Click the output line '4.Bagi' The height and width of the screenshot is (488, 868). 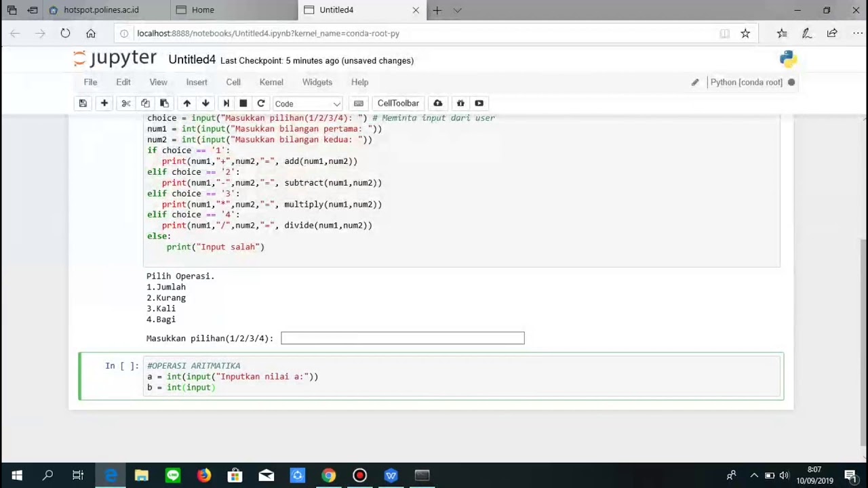161,320
